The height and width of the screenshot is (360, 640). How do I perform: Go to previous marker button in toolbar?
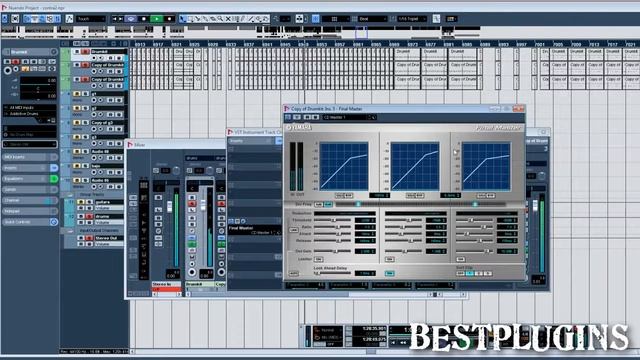coord(115,19)
